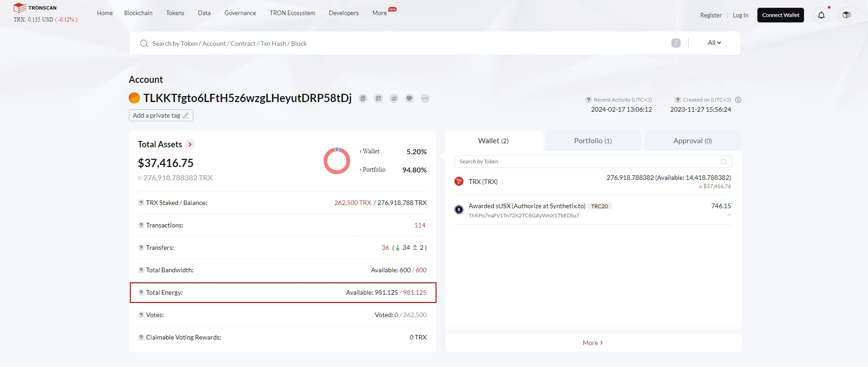Screen dimensions: 868x367
Task: Click total assets value $37,416.75
Action: 166,163
